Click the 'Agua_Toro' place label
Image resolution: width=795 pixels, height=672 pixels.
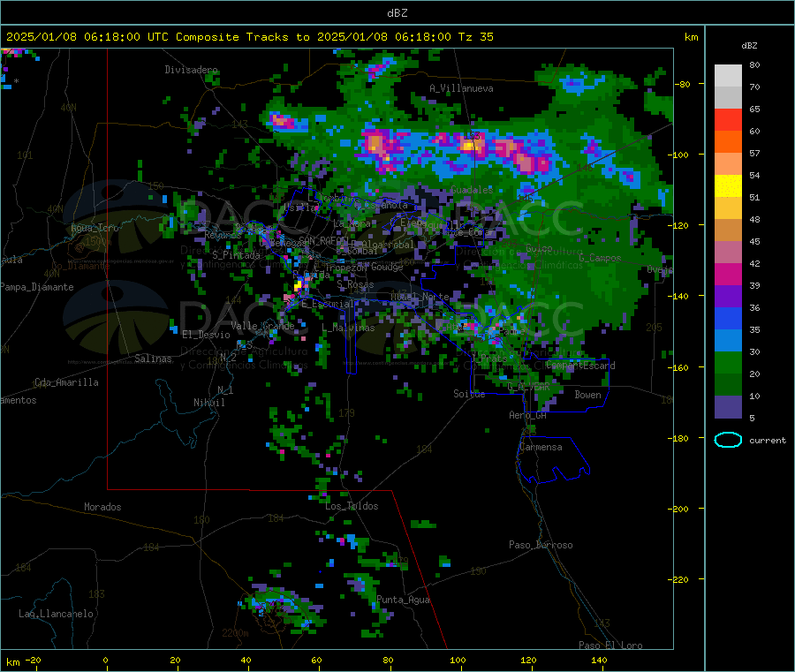pos(95,228)
